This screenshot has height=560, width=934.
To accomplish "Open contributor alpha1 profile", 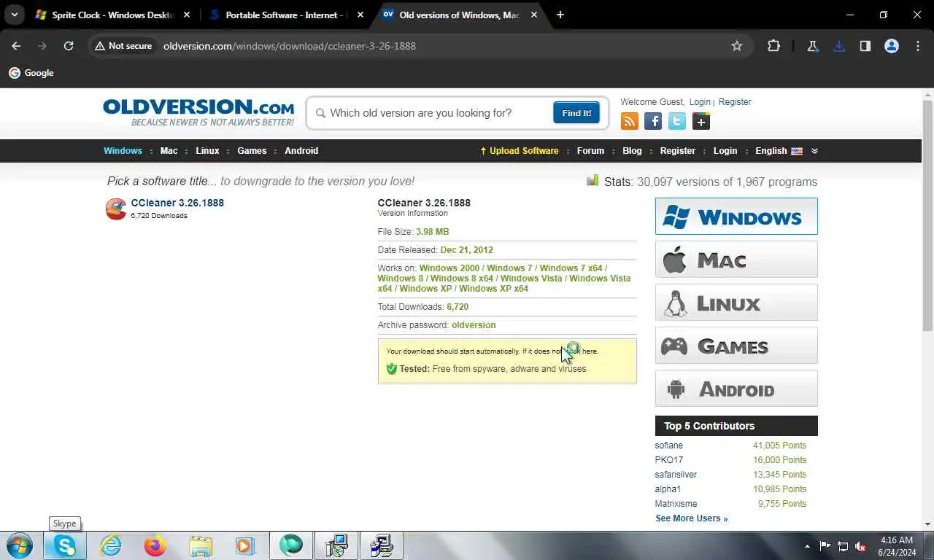I will 668,489.
